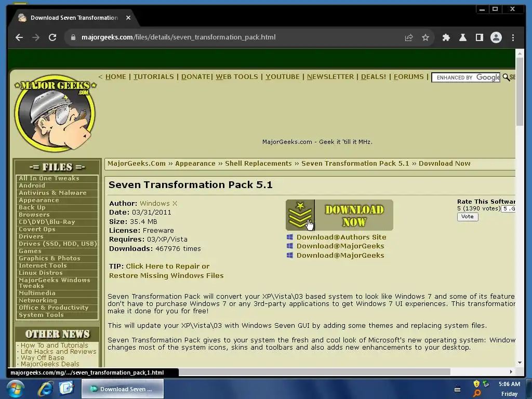Open the WEB TOOLS menu link

pos(237,77)
